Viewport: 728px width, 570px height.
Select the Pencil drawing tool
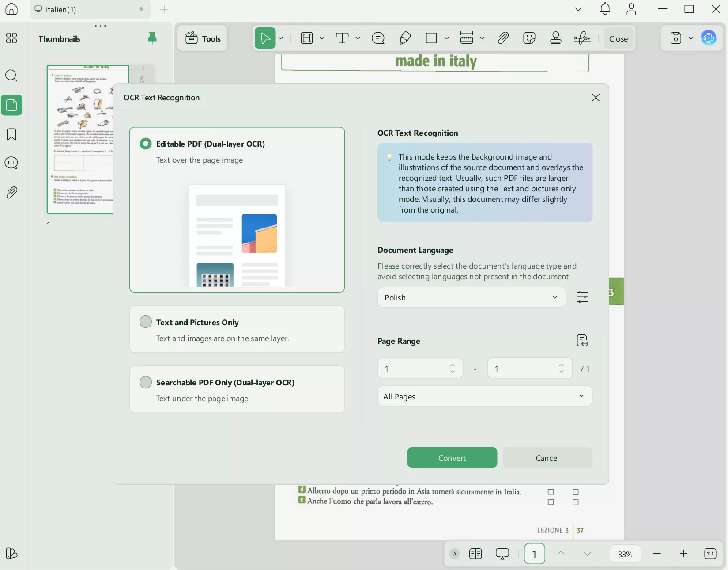pos(405,38)
